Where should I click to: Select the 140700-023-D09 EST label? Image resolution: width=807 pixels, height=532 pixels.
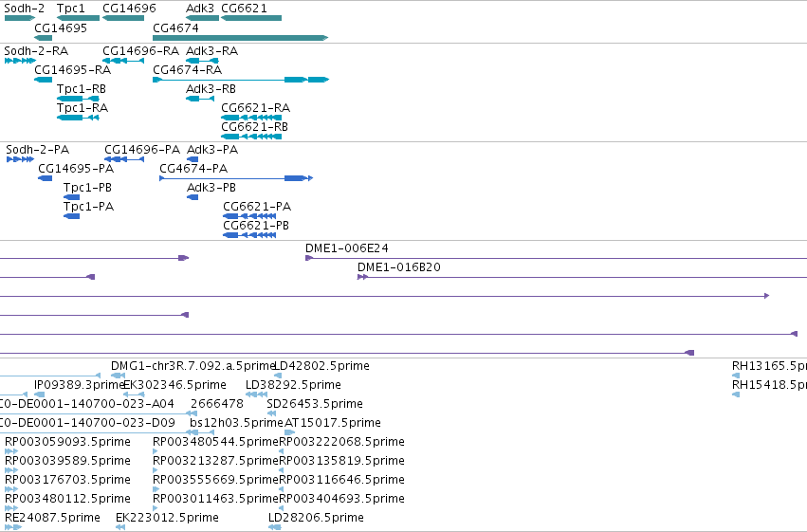[x=87, y=424]
